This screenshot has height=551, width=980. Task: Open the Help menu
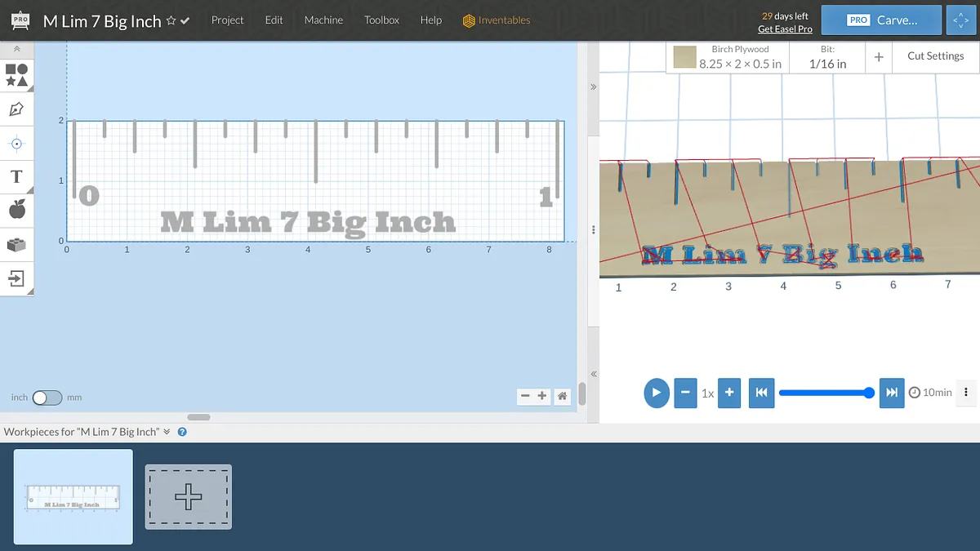431,20
